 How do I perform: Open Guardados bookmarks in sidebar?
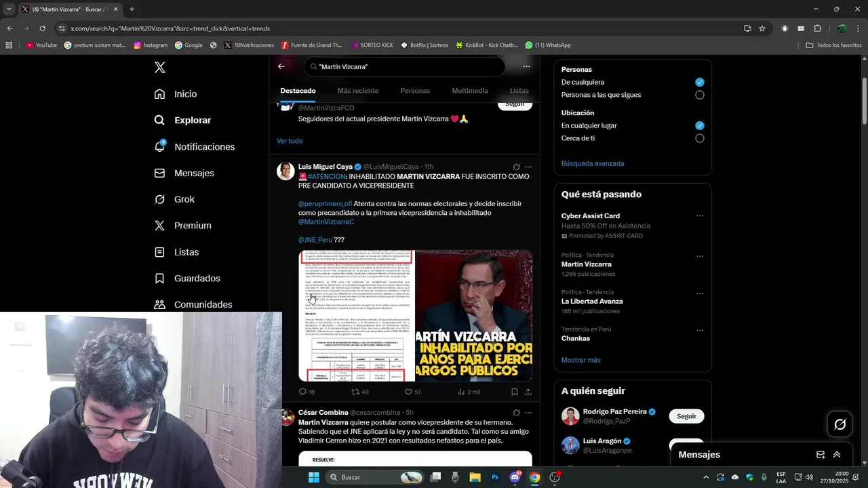tap(187, 279)
